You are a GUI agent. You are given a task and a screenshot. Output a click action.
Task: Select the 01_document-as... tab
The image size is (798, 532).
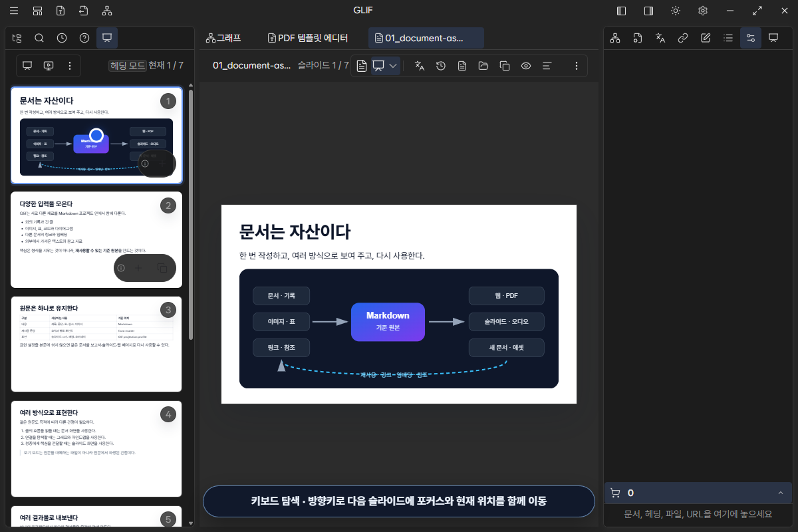426,38
